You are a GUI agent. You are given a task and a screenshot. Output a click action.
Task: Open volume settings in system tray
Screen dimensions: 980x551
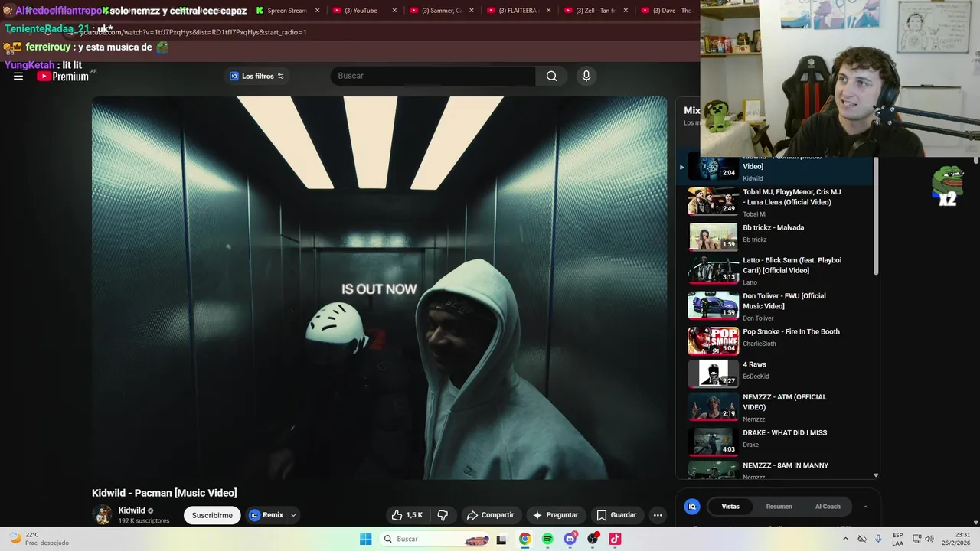point(929,539)
